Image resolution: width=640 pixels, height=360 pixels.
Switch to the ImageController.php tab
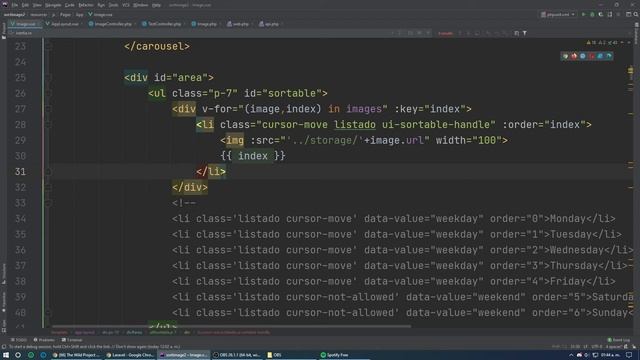(x=111, y=24)
